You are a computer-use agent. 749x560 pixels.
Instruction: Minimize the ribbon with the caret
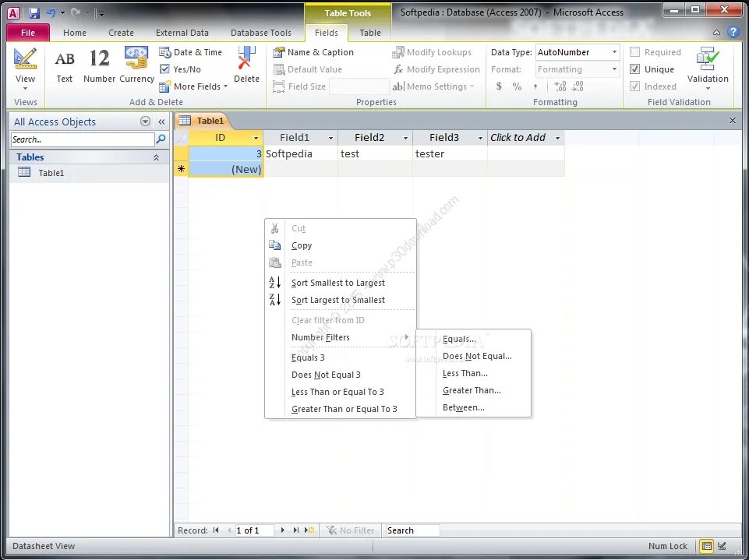point(716,33)
